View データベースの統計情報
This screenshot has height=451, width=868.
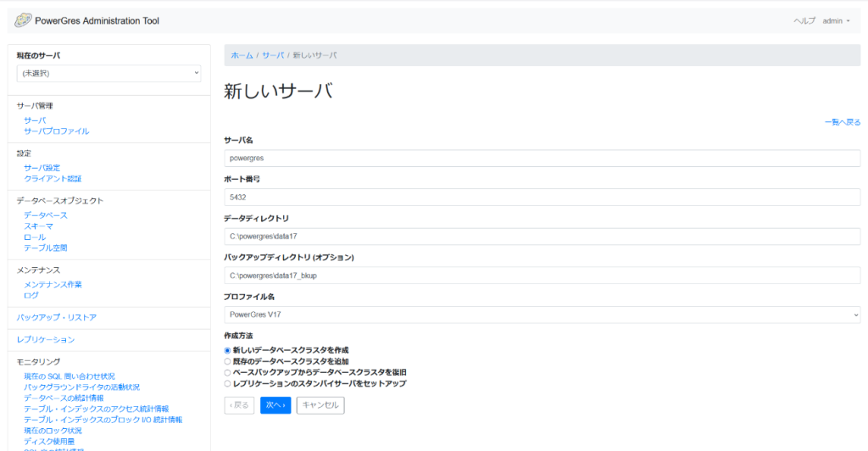coord(64,398)
